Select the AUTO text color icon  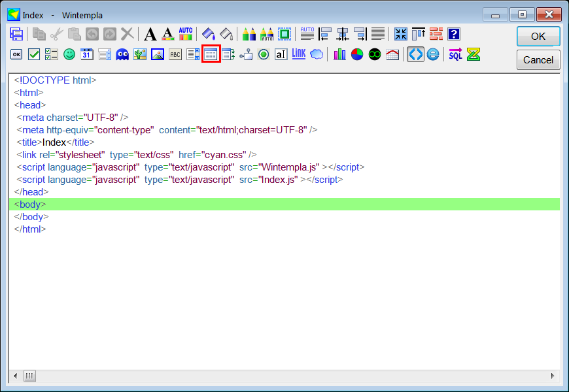pyautogui.click(x=186, y=34)
